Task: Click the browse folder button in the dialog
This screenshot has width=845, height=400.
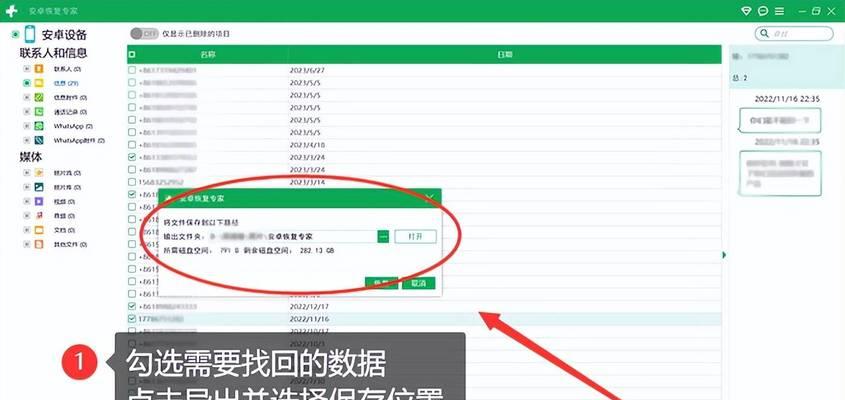Action: pos(383,236)
